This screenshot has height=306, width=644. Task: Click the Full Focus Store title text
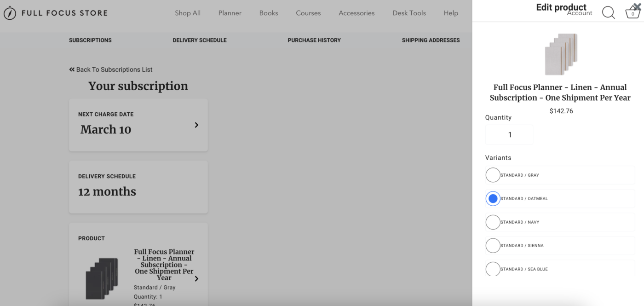tap(64, 13)
